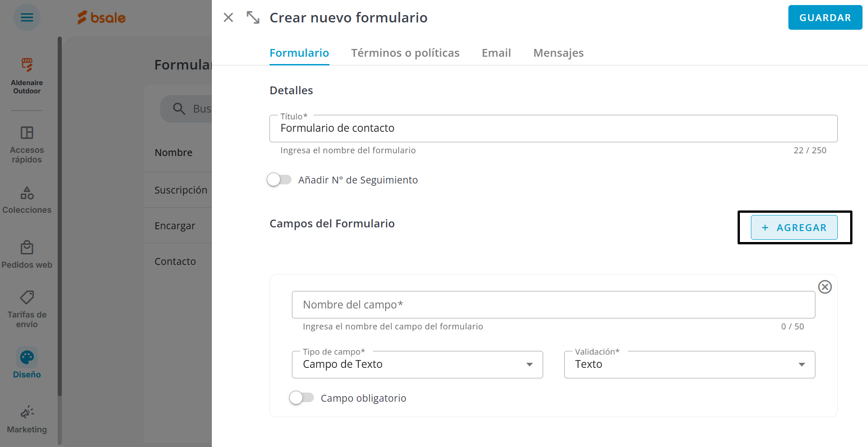This screenshot has height=447, width=868.
Task: Open Marketing in the sidebar
Action: (27, 420)
